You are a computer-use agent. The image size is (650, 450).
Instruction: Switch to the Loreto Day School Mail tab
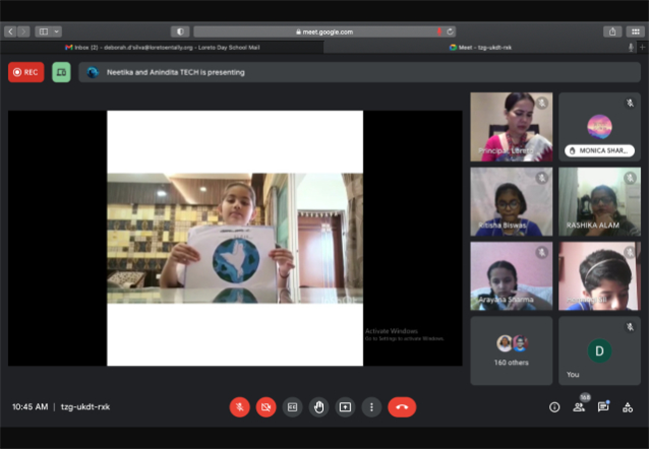pos(162,47)
